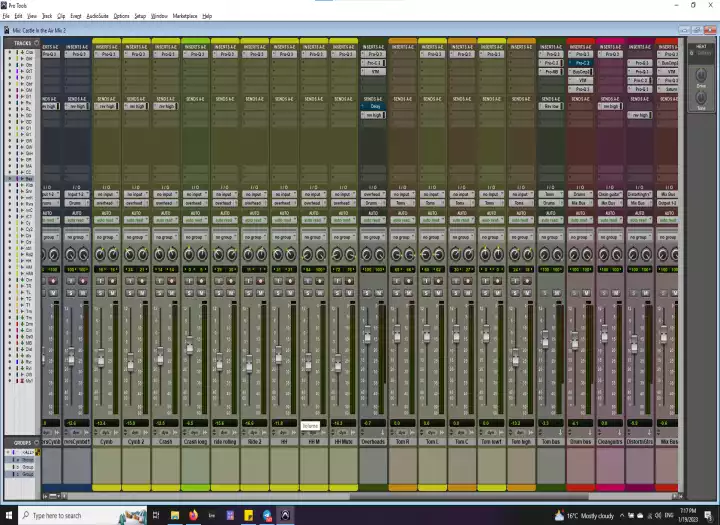This screenshot has height=525, width=720.
Task: Click horizontal scrollbar of mixer
Action: (469, 497)
